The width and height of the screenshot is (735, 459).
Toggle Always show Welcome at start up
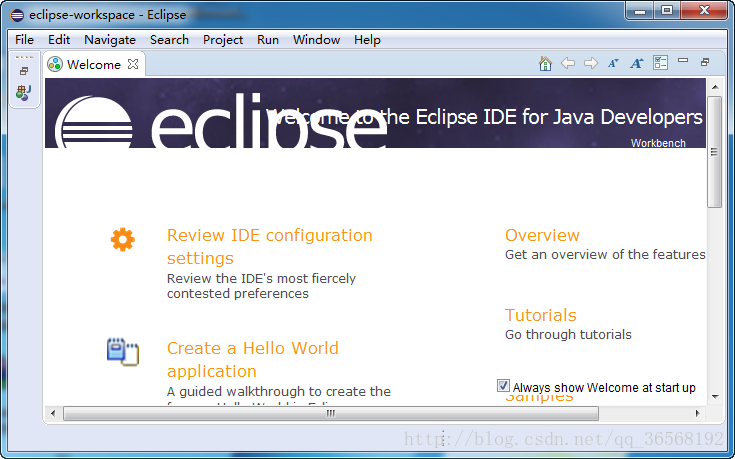(x=503, y=386)
